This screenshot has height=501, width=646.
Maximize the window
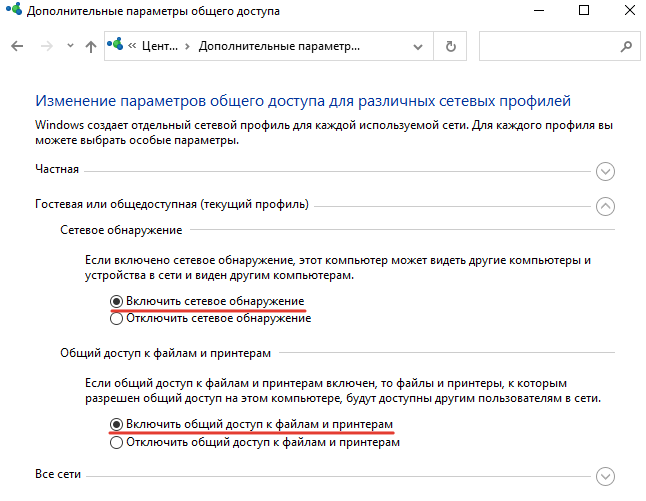(x=584, y=10)
